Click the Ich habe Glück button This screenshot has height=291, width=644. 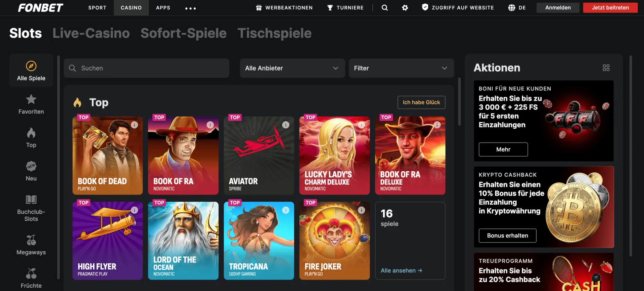(421, 102)
